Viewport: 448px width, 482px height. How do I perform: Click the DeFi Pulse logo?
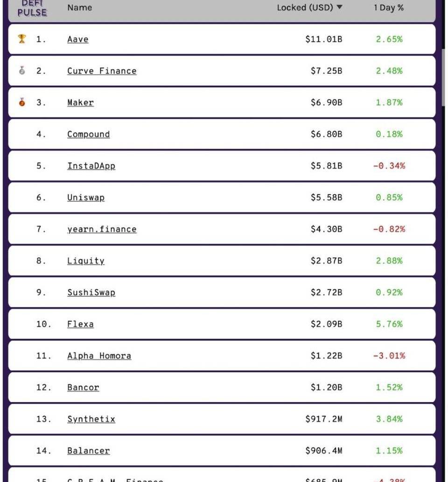pos(32,8)
